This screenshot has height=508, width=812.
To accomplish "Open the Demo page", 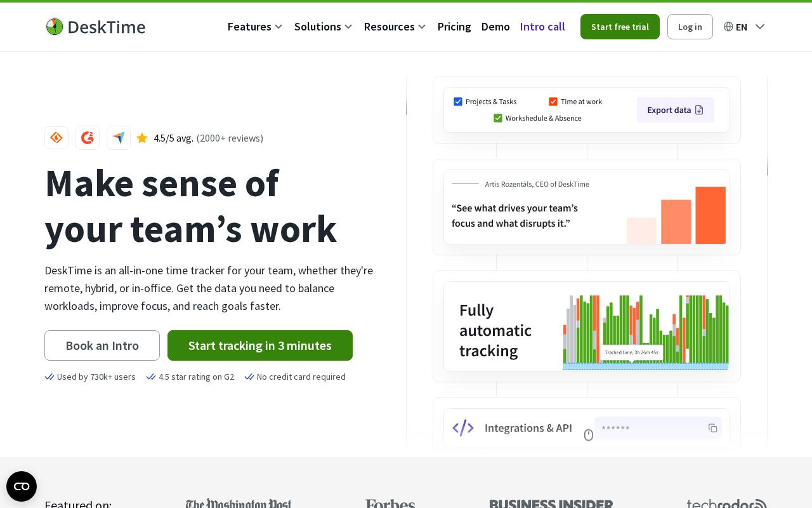I will (495, 27).
